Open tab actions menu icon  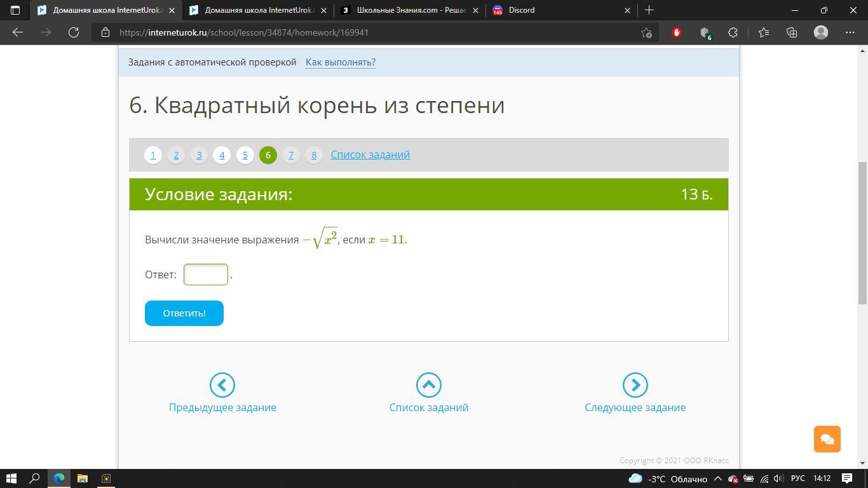click(x=15, y=10)
